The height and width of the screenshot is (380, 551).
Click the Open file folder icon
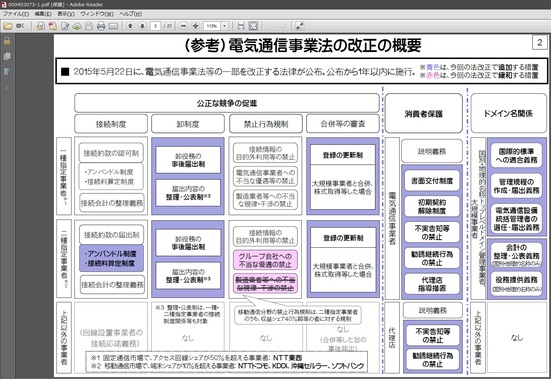pyautogui.click(x=8, y=26)
